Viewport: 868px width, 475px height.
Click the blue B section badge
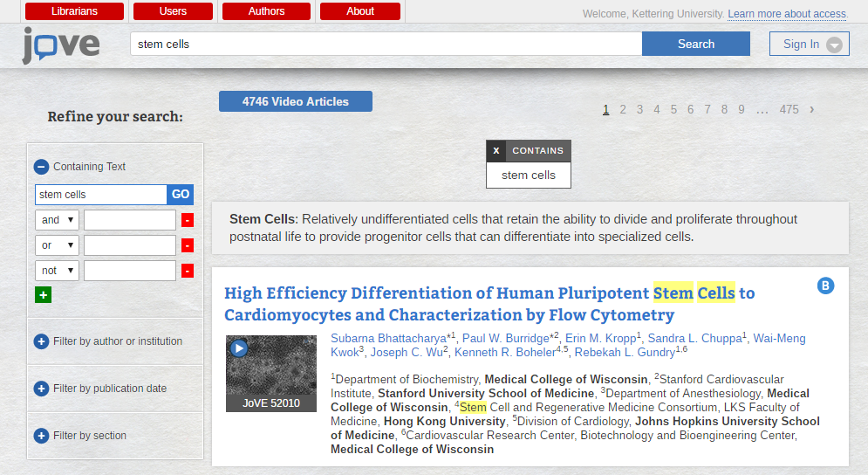(825, 286)
